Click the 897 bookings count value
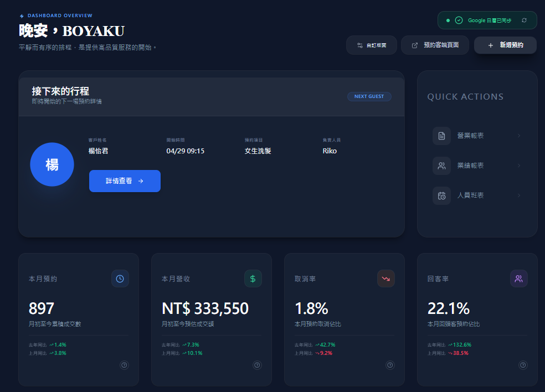545x392 pixels. [42, 308]
